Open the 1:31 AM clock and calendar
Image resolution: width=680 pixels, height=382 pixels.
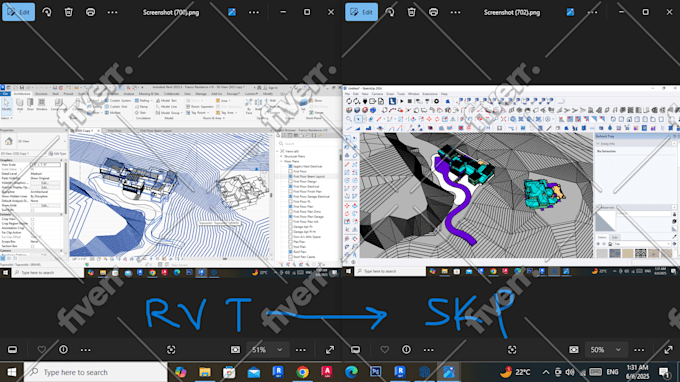pos(638,372)
